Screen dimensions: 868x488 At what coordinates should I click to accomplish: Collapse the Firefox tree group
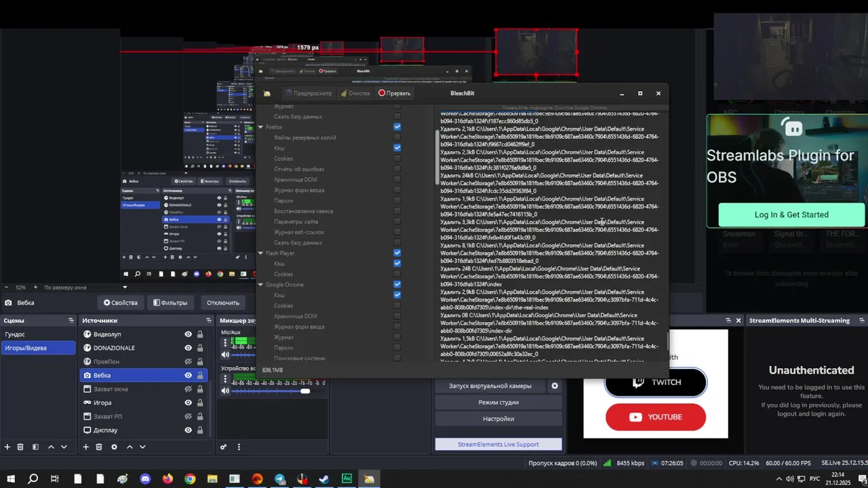pos(260,127)
